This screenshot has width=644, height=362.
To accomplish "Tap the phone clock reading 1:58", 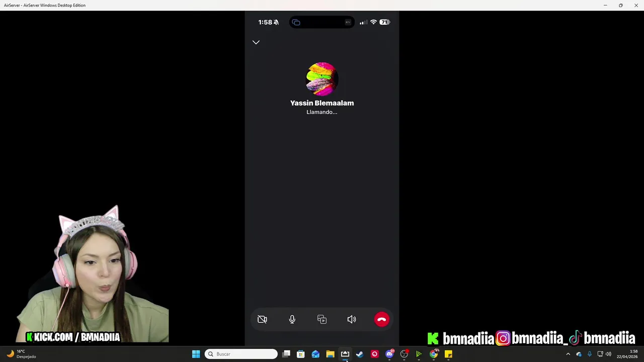I will (265, 22).
